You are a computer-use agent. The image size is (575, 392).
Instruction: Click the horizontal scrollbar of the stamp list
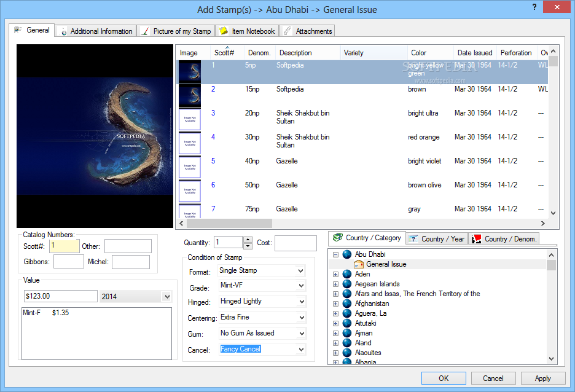point(229,223)
